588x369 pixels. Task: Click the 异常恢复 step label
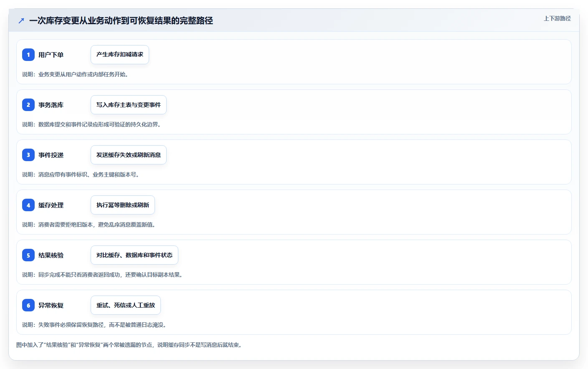coord(51,305)
